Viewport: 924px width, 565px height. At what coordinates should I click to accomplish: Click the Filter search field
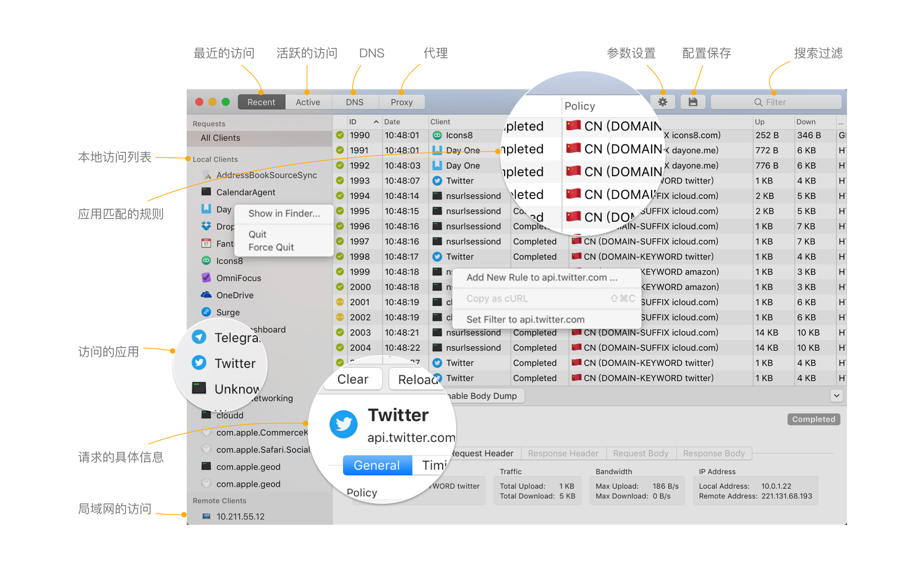tap(776, 102)
